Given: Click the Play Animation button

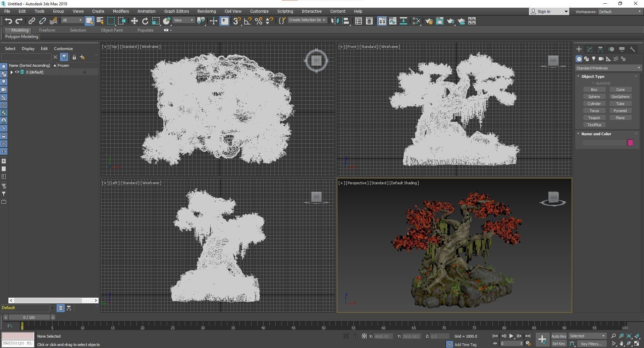Looking at the screenshot, I should [x=511, y=336].
